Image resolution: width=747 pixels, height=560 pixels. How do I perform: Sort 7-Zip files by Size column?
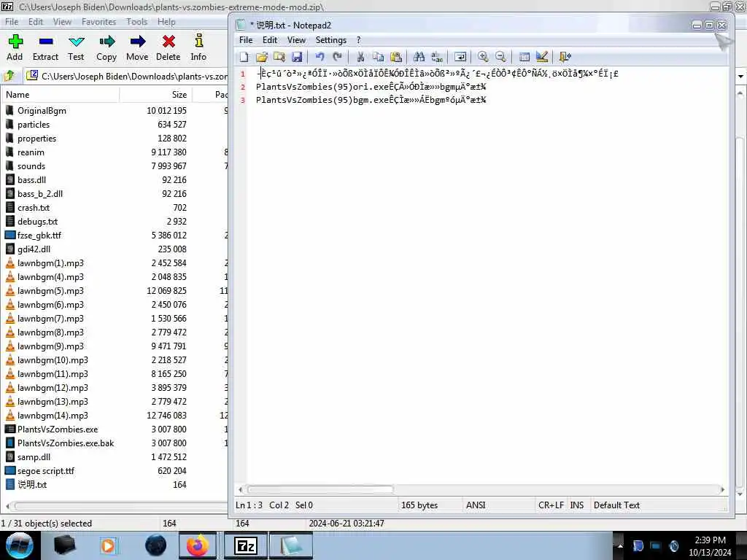point(156,95)
